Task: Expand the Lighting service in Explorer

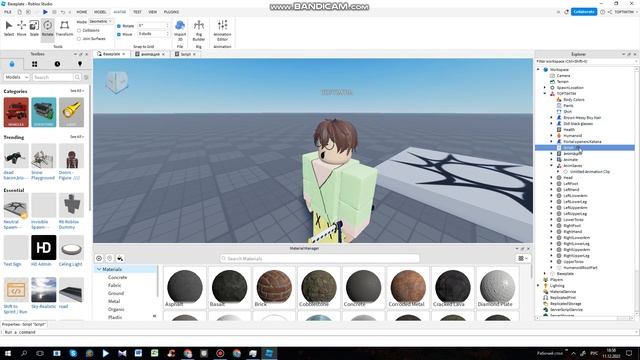Action: point(538,286)
